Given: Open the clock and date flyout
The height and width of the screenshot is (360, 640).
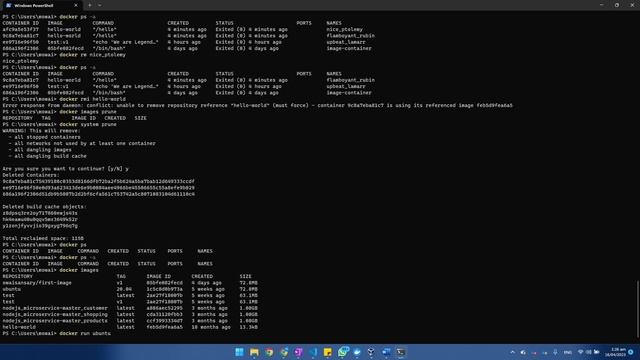Looking at the screenshot, I should click(615, 352).
